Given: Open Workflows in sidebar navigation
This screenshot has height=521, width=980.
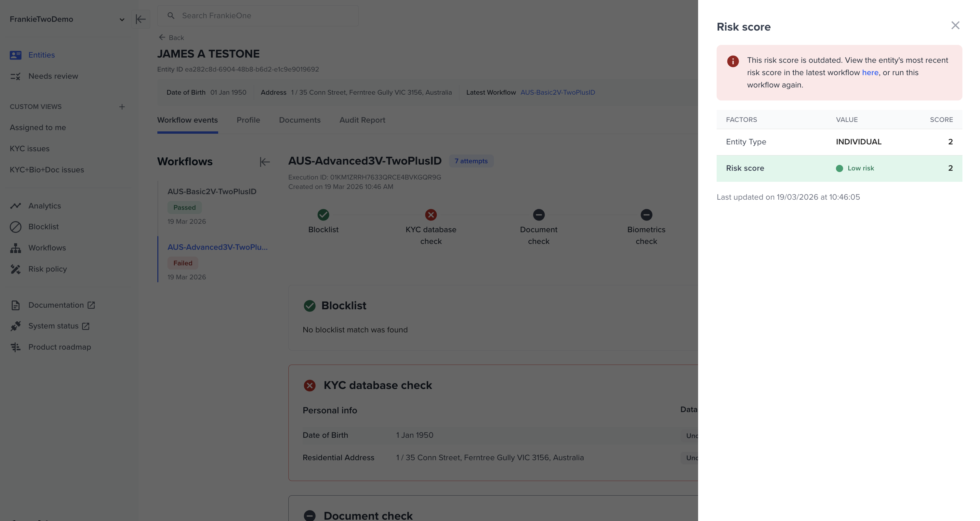Looking at the screenshot, I should [47, 248].
